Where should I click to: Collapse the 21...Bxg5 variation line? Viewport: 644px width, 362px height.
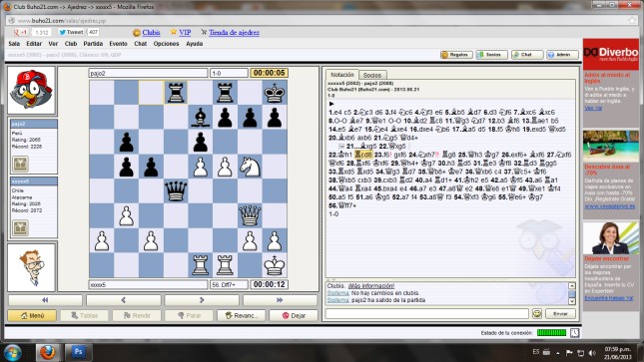(x=341, y=147)
